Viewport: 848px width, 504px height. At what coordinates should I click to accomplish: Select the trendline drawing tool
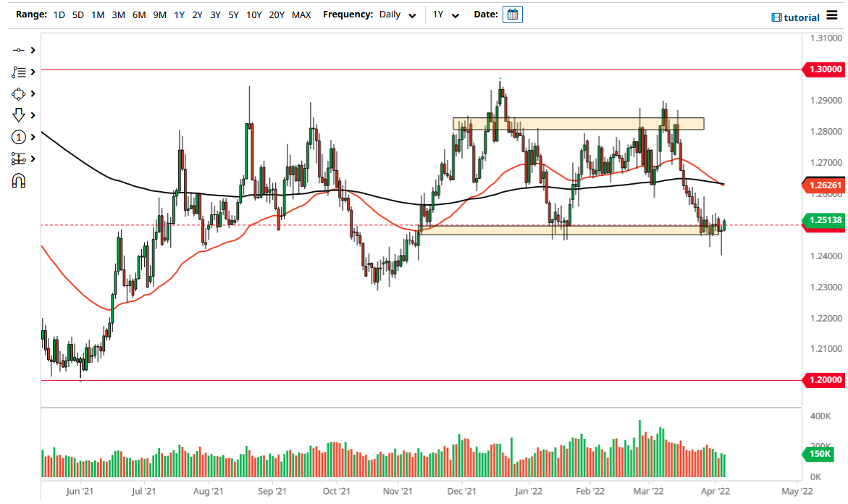tap(20, 50)
